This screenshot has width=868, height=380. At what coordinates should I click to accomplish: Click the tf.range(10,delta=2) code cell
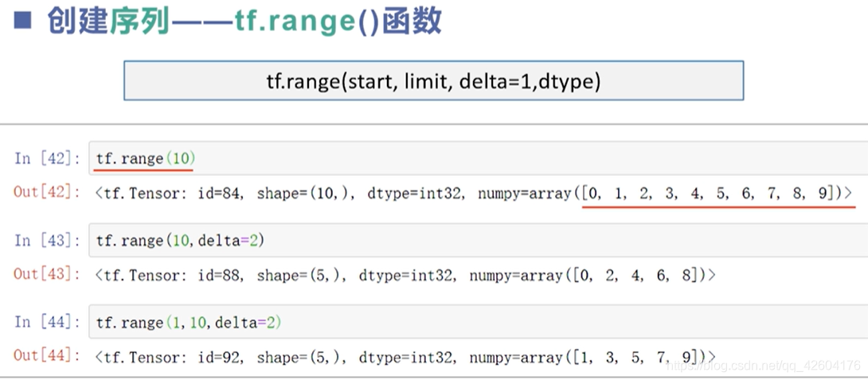(x=479, y=241)
